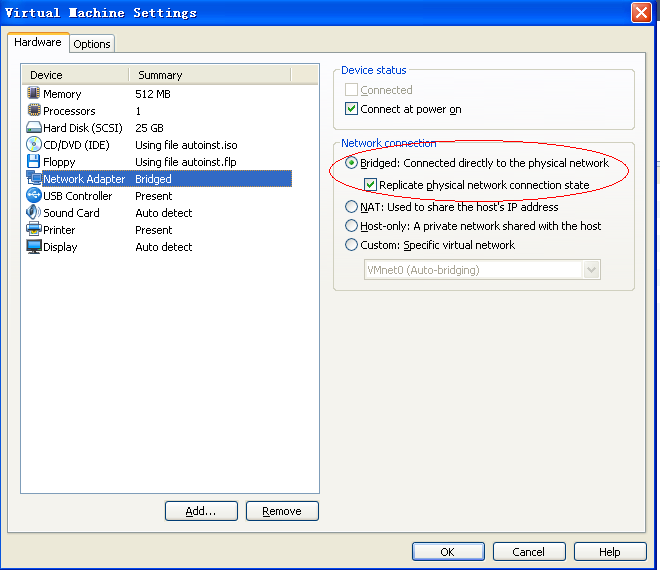Select the Display device label
The image size is (660, 570).
(60, 247)
